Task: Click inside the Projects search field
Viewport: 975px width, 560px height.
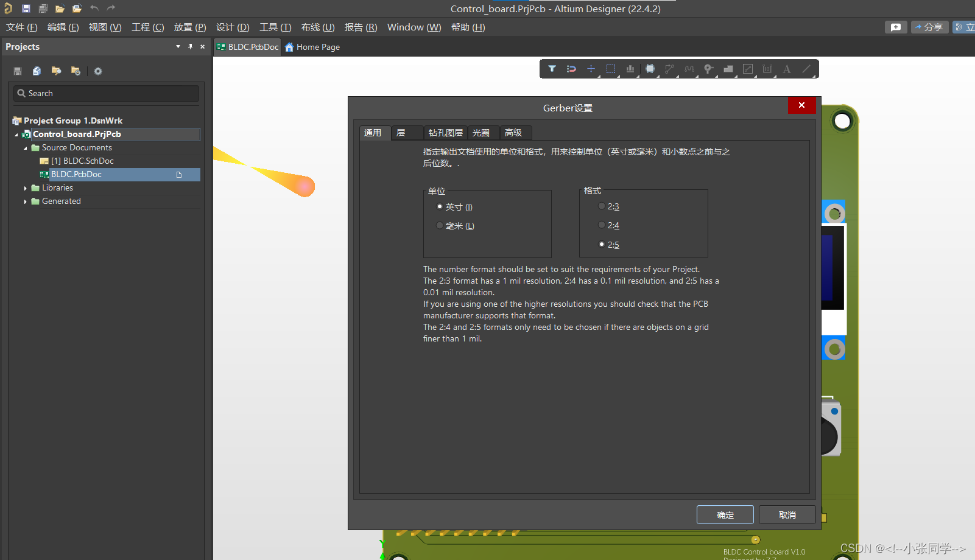Action: point(107,93)
